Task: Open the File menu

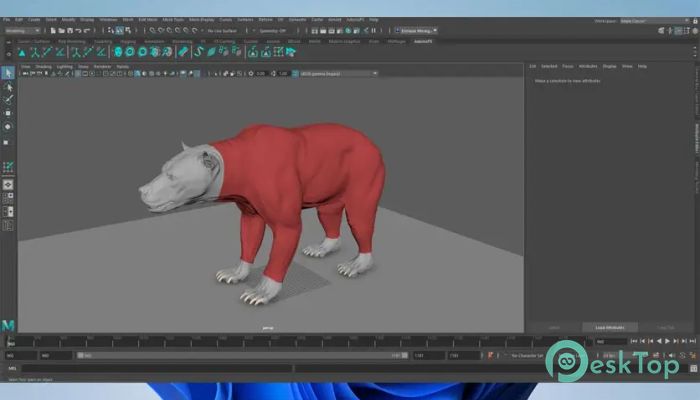Action: pos(6,20)
